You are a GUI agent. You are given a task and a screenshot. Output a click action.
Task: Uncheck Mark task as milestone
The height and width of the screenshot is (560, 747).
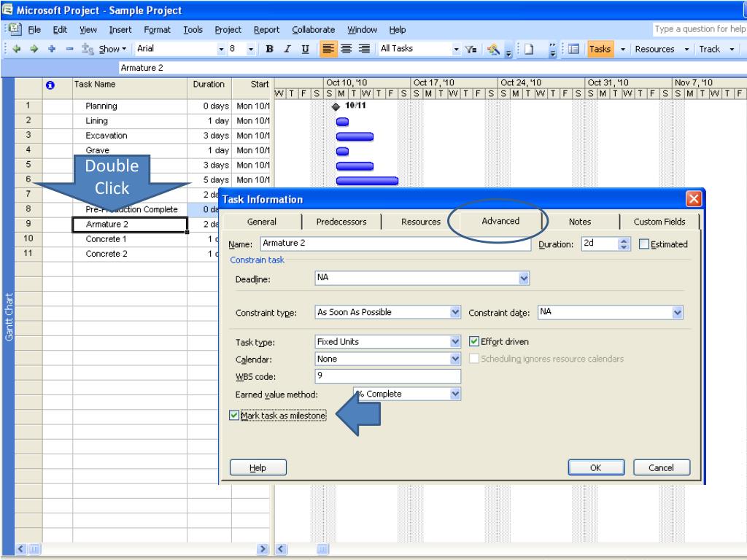tap(234, 415)
